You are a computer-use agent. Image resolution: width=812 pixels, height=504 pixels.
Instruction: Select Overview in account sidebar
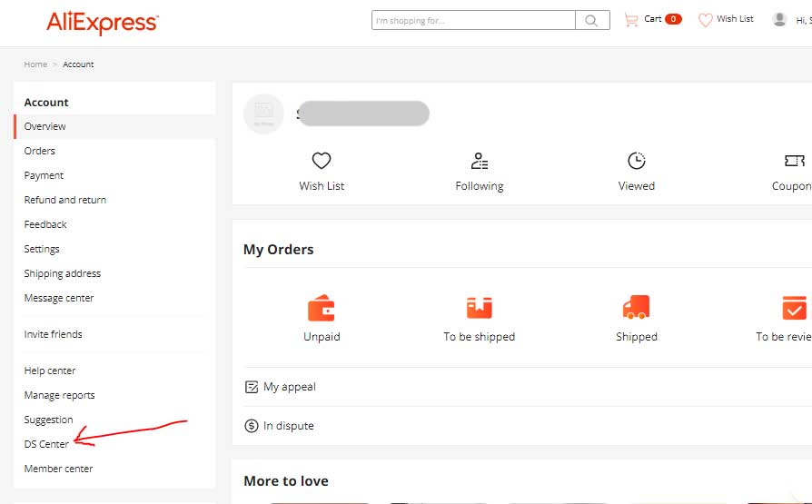click(114, 126)
